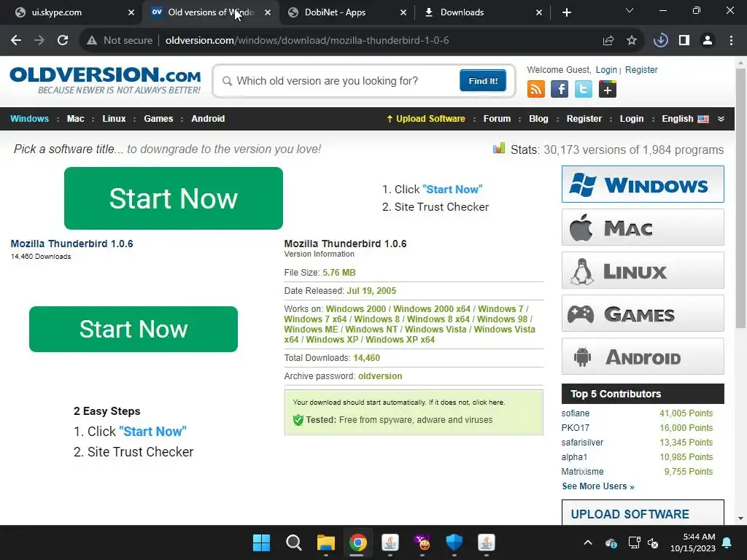Click Mozilla Thunderbird 1.0.6 title link
Viewport: 747px width, 560px height.
72,244
